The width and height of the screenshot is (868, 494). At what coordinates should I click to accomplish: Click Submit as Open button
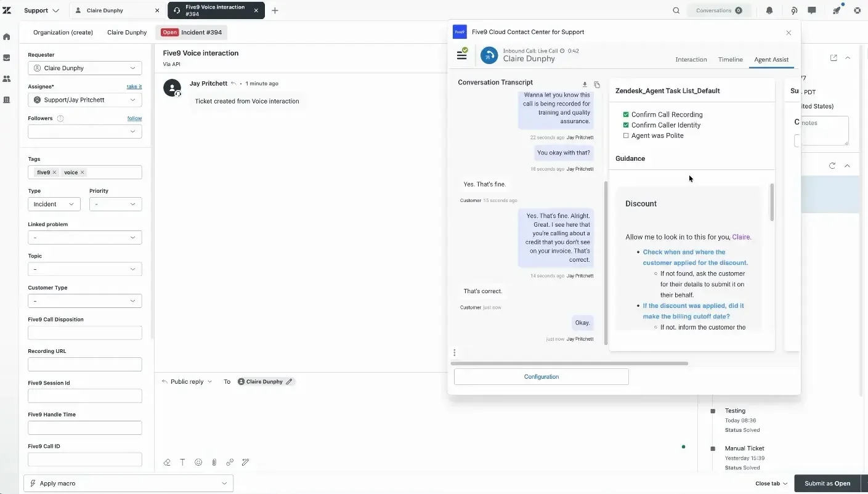(x=827, y=484)
